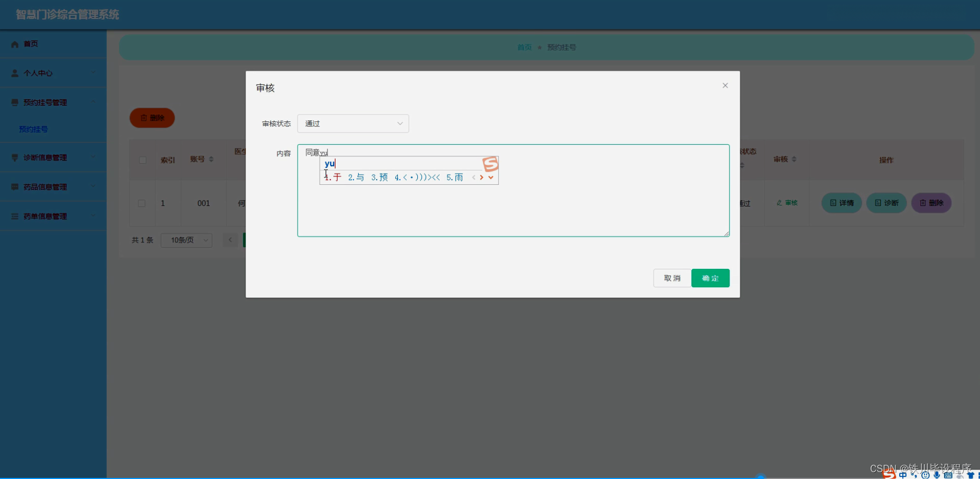Image resolution: width=980 pixels, height=479 pixels.
Task: Click the 智慧门诊综合管理系统 title
Action: click(x=67, y=15)
